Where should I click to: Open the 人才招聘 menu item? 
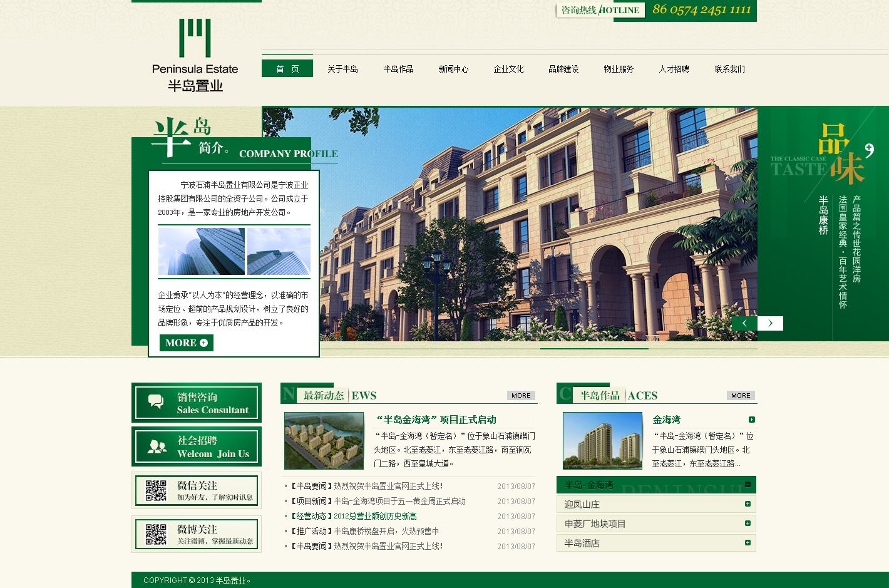(674, 69)
